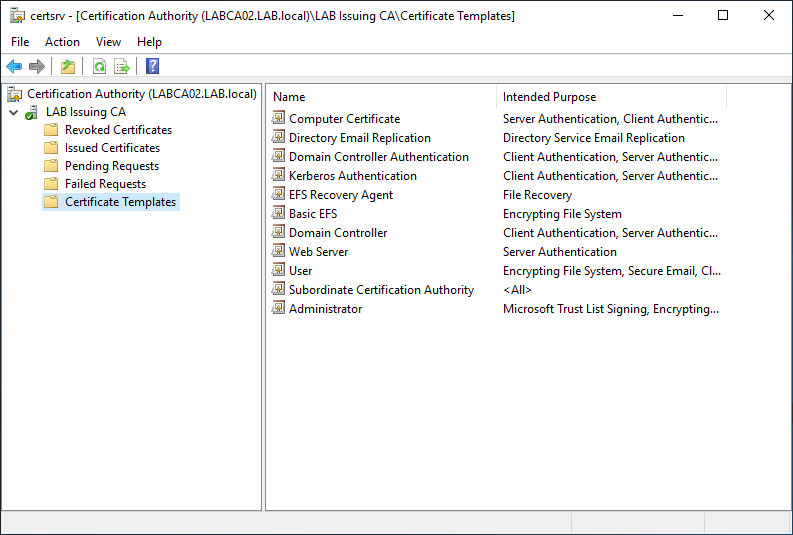Select the Kerberos Authentication name text
Screen dimensions: 793x535
click(x=353, y=176)
